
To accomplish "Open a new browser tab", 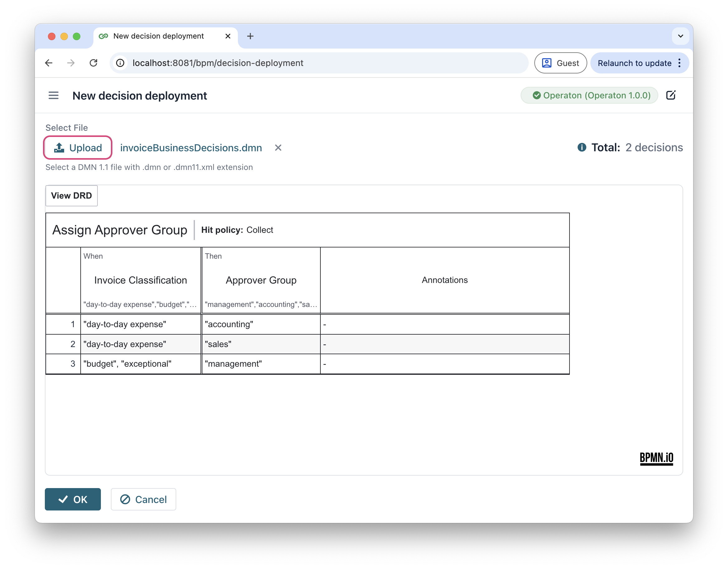I will coord(250,36).
